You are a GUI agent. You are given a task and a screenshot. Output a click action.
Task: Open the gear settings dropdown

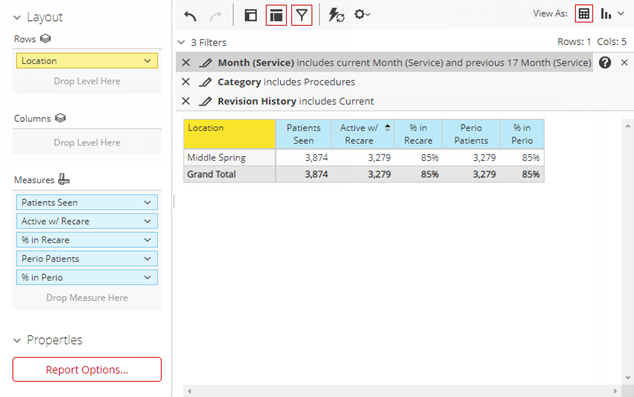tap(362, 15)
